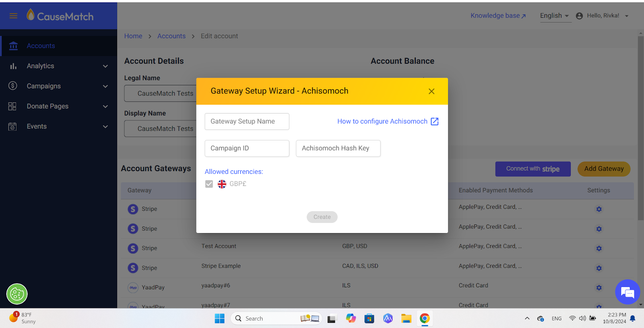Open settings gear for yaadpay#6 row

click(599, 288)
